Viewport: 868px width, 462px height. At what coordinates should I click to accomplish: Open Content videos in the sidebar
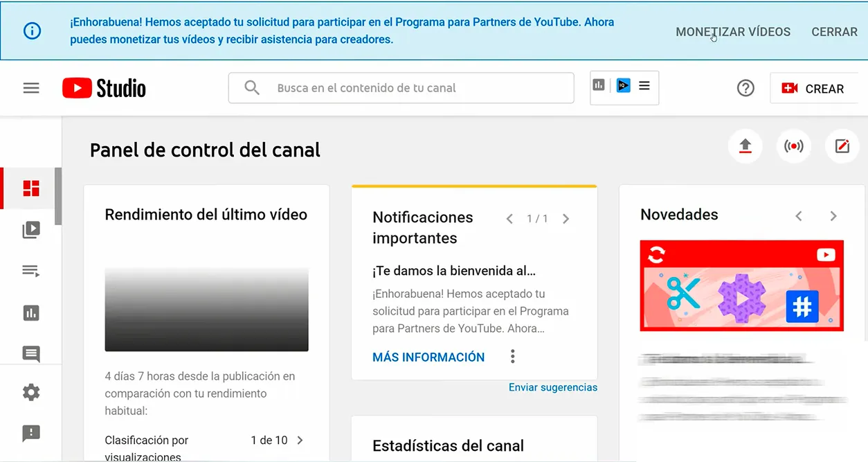[x=31, y=229]
